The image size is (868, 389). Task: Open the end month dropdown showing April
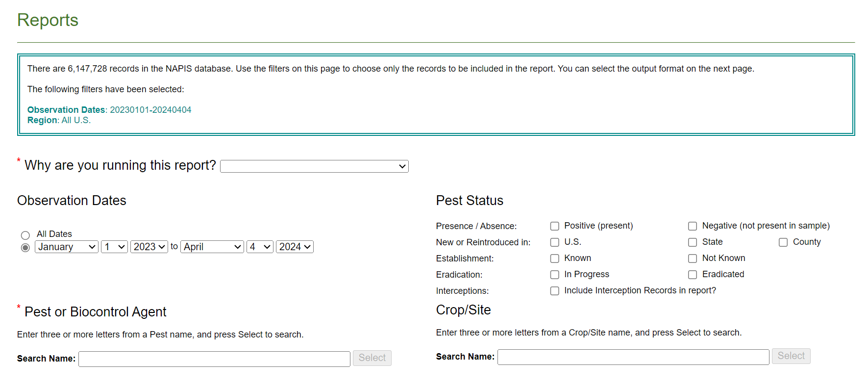point(212,247)
